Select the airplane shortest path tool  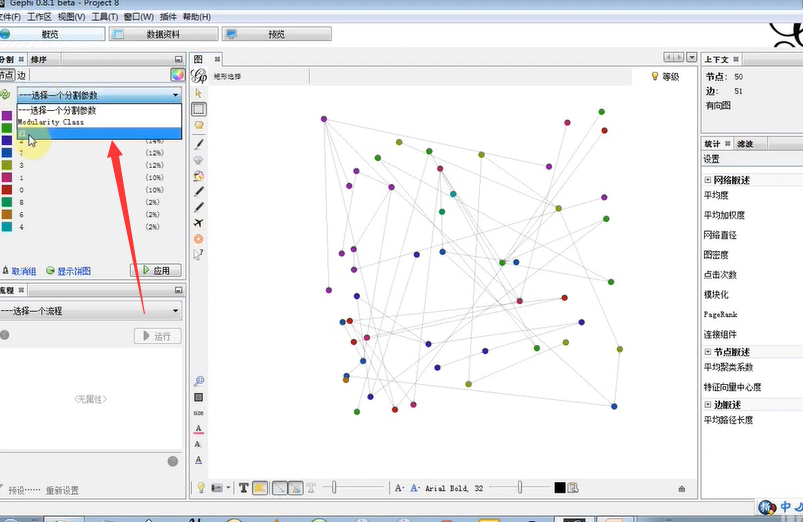(199, 223)
